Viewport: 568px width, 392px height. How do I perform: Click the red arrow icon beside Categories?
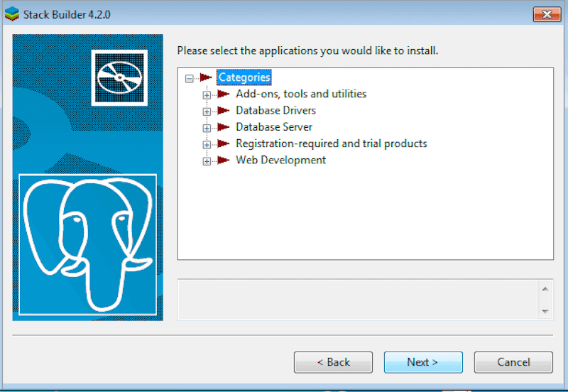[x=205, y=77]
